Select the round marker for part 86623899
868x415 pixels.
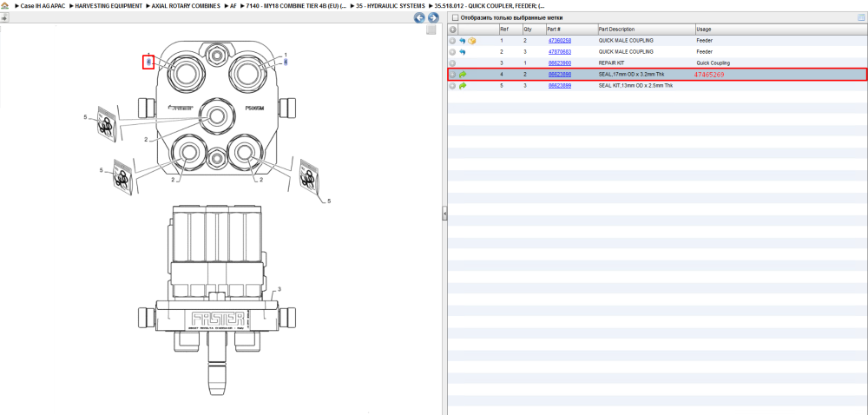(452, 86)
